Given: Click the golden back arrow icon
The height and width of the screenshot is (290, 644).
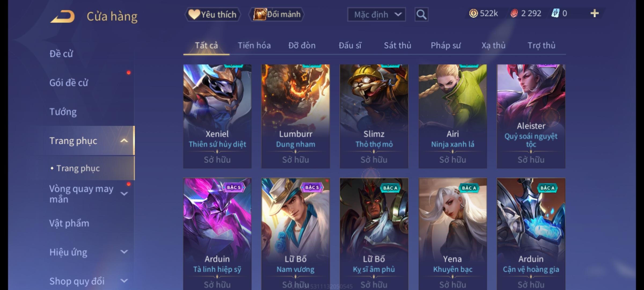Looking at the screenshot, I should pyautogui.click(x=62, y=17).
